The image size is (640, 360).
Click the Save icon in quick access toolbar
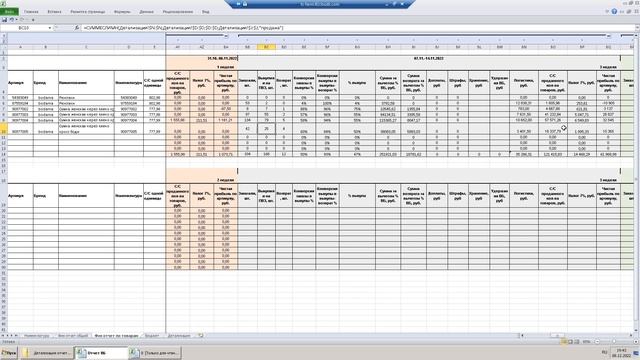coord(4,20)
